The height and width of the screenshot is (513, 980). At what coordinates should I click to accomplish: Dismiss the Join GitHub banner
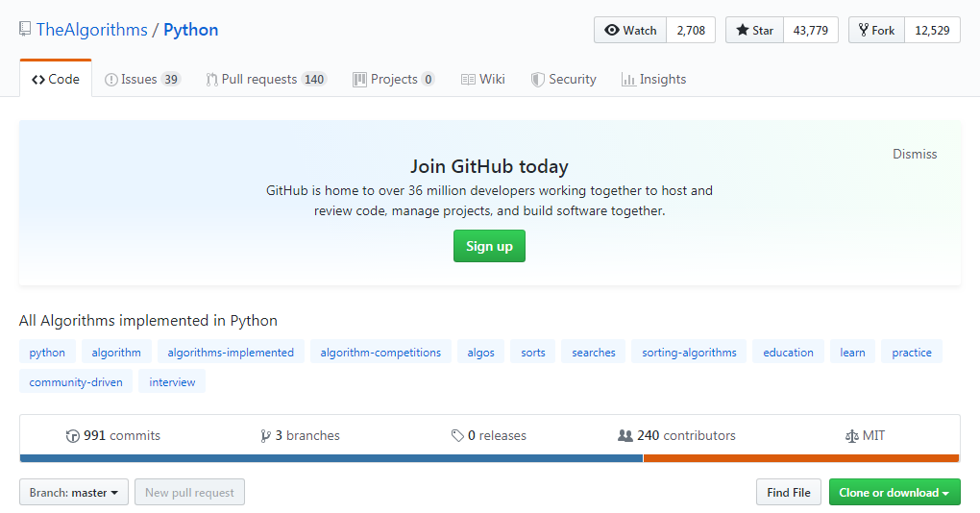coord(915,154)
